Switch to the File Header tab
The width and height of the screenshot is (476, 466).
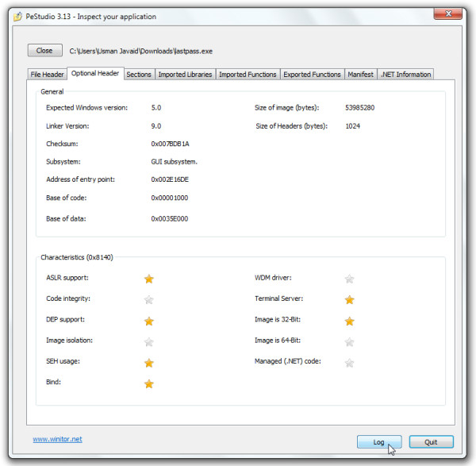point(47,75)
